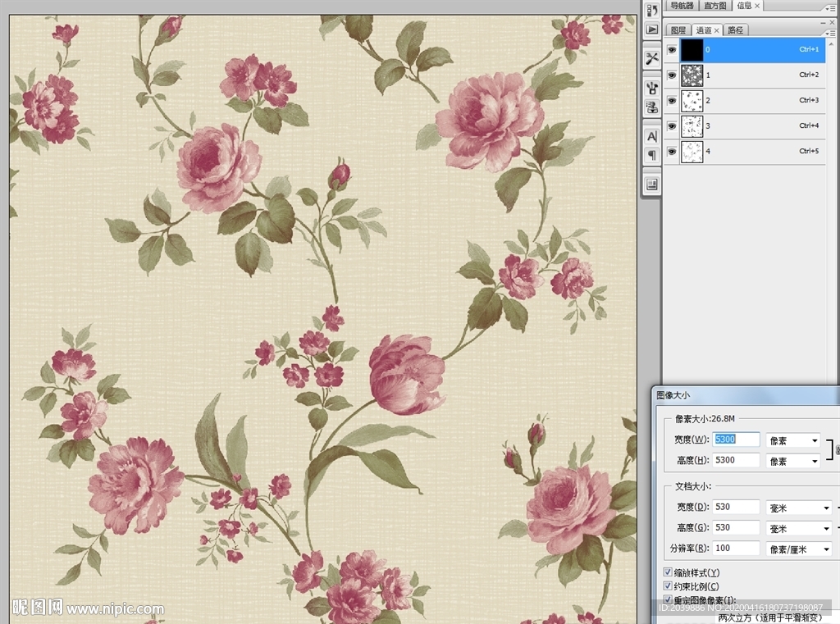Viewport: 840px width, 624px height.
Task: Open the 导航器 tab
Action: pos(682,6)
